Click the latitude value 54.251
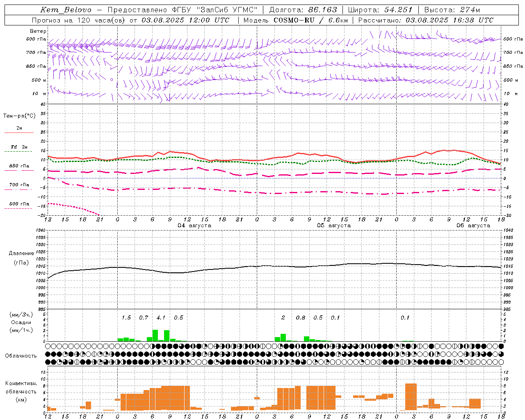Viewport: 525px width, 420px height. 398,10
